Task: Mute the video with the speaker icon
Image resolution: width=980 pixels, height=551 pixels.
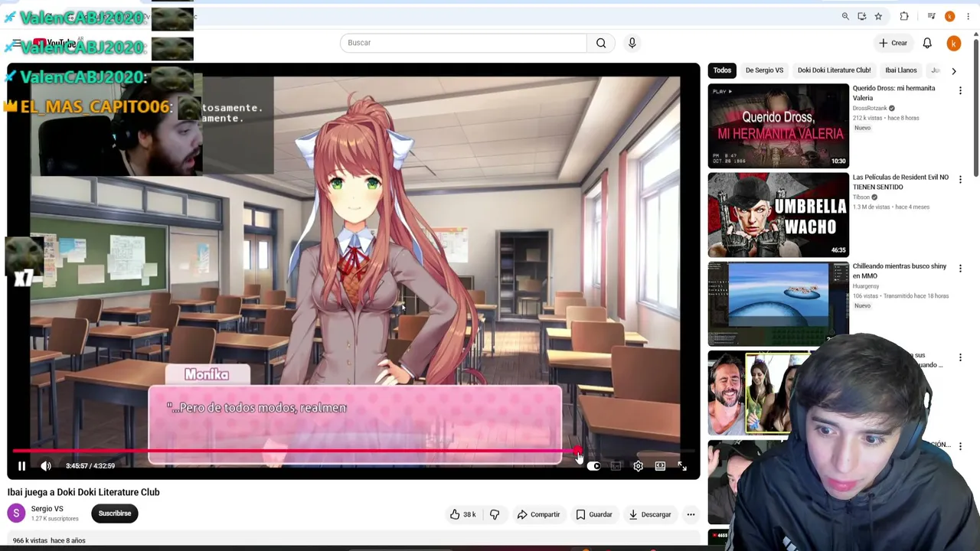Action: [46, 466]
